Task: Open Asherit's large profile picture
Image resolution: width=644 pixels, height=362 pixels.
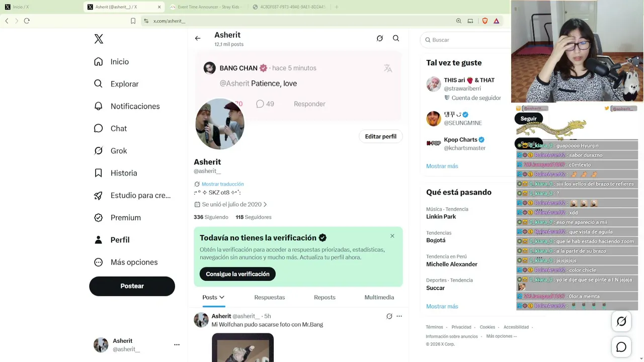Action: [220, 124]
